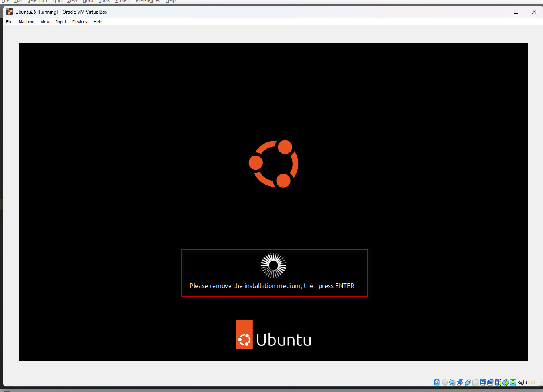543x392 pixels.
Task: Open the VirtualBox Help menu
Action: 98,22
